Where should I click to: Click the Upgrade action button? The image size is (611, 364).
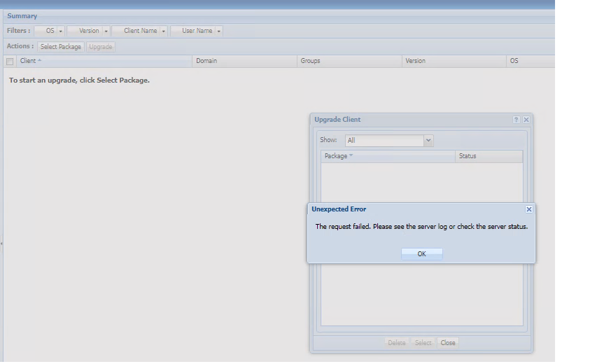coord(101,47)
